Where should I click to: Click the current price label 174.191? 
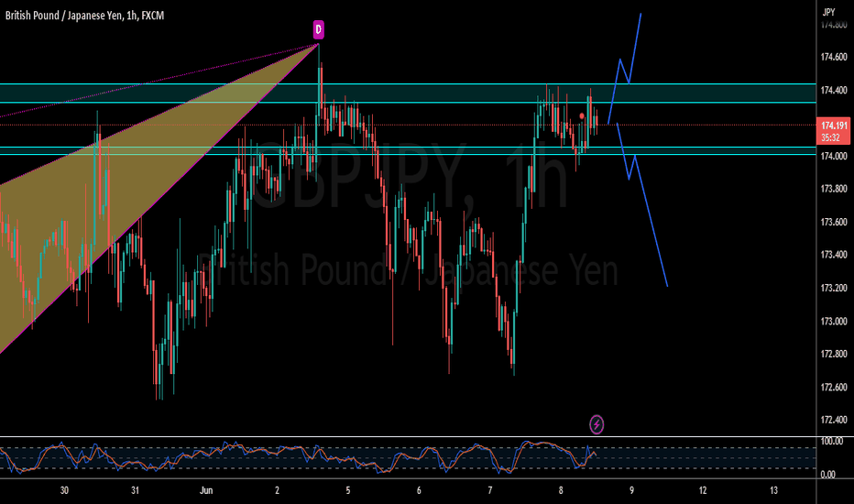(835, 126)
